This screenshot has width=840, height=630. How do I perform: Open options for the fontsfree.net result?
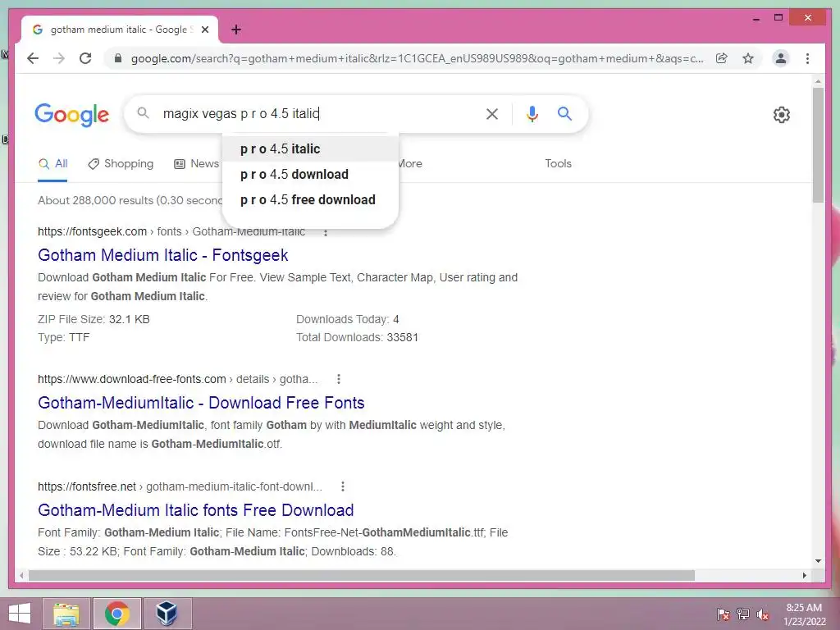point(343,486)
